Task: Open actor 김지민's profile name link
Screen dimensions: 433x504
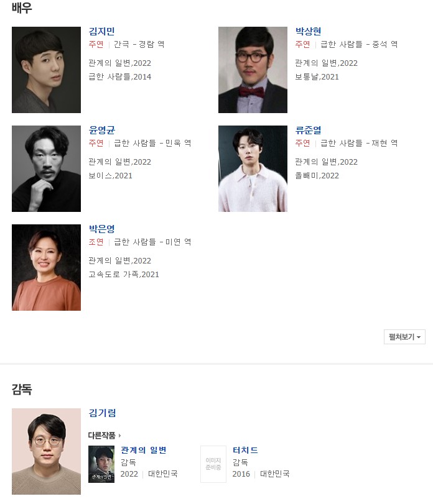Action: [x=101, y=31]
